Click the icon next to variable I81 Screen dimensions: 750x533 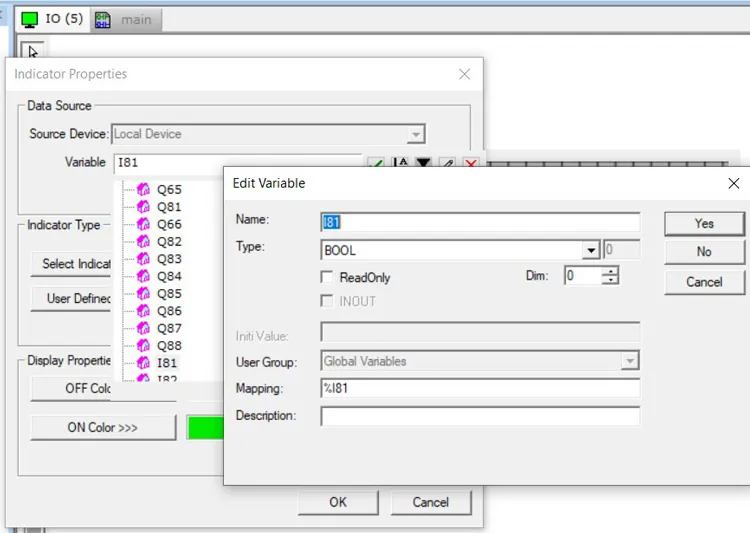tap(143, 362)
